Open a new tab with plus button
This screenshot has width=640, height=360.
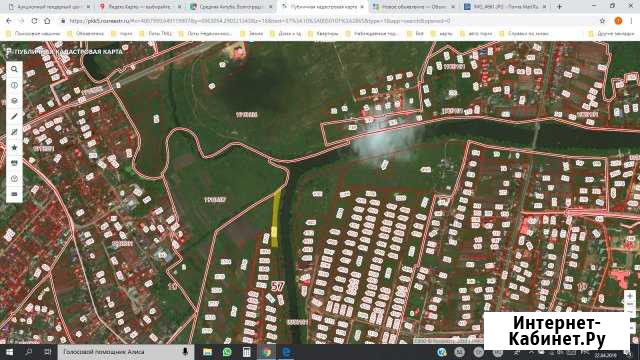(560, 7)
